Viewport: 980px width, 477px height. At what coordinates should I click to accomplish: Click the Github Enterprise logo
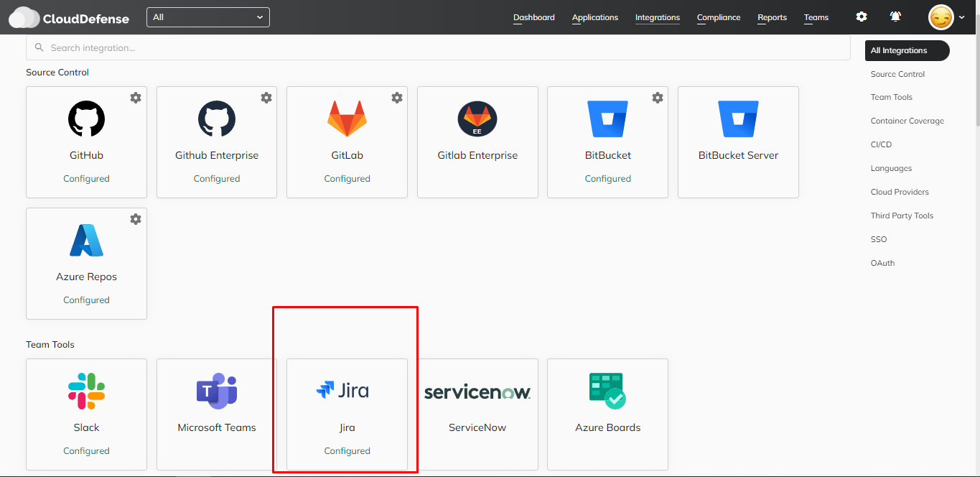click(217, 119)
